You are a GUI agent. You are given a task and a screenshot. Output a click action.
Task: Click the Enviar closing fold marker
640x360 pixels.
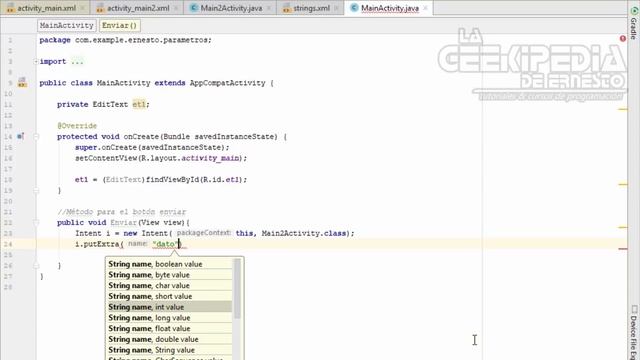[x=36, y=265]
